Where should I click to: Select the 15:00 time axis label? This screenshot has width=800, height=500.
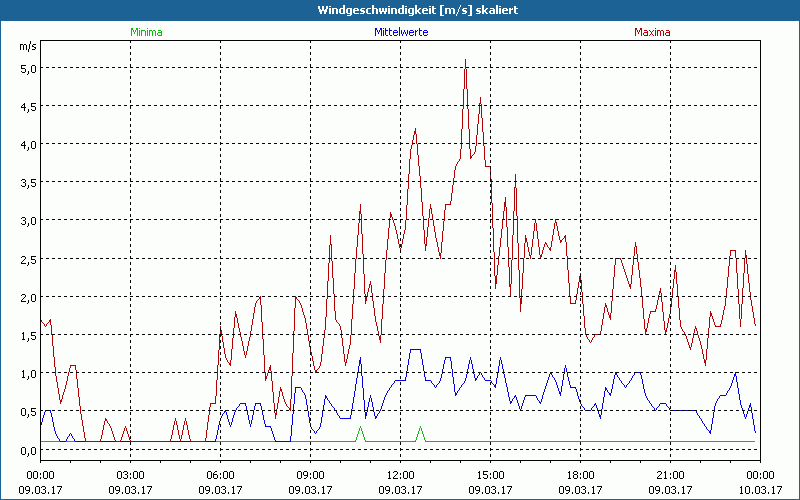coord(490,475)
